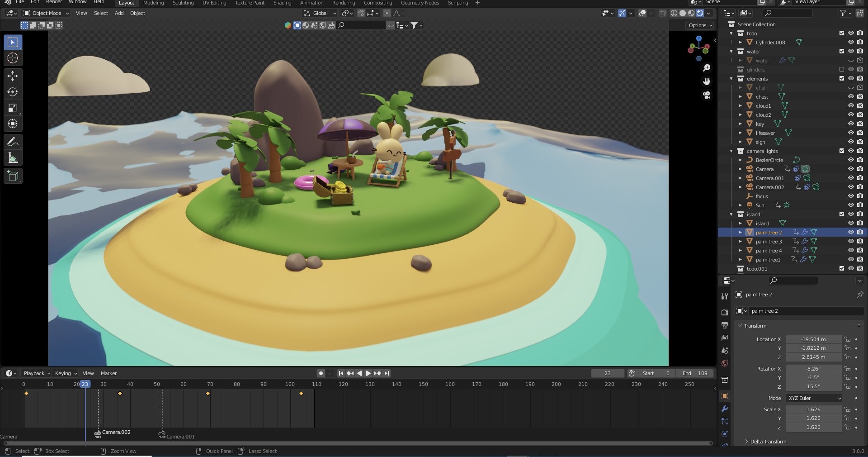Collapse the Transform panel
Screen dimensions: 868x457
pyautogui.click(x=755, y=326)
